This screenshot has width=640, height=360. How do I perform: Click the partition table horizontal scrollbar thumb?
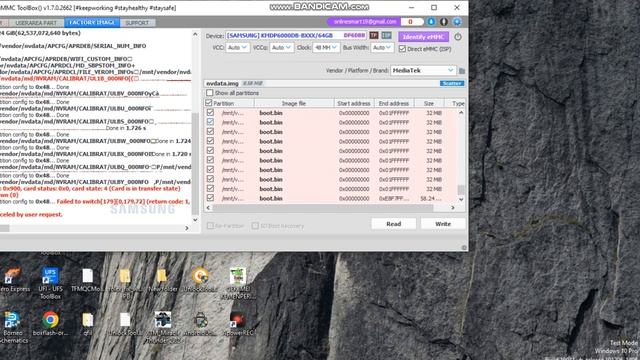(323, 208)
